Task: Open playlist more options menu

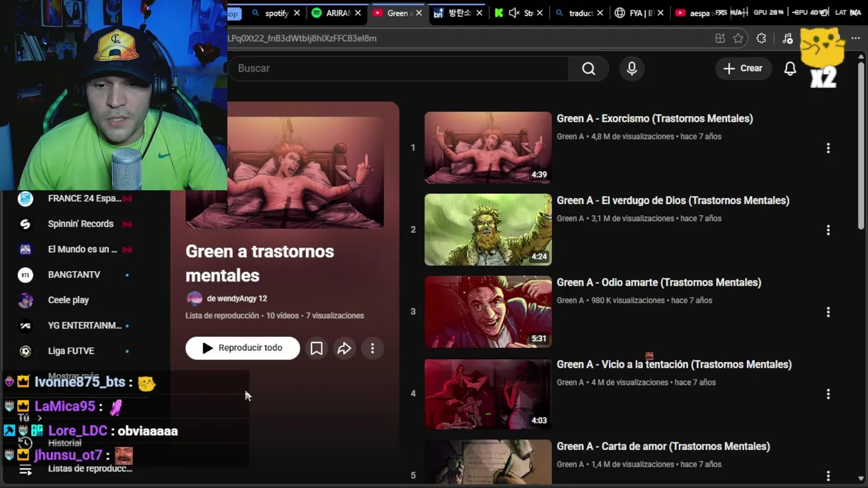Action: click(372, 348)
